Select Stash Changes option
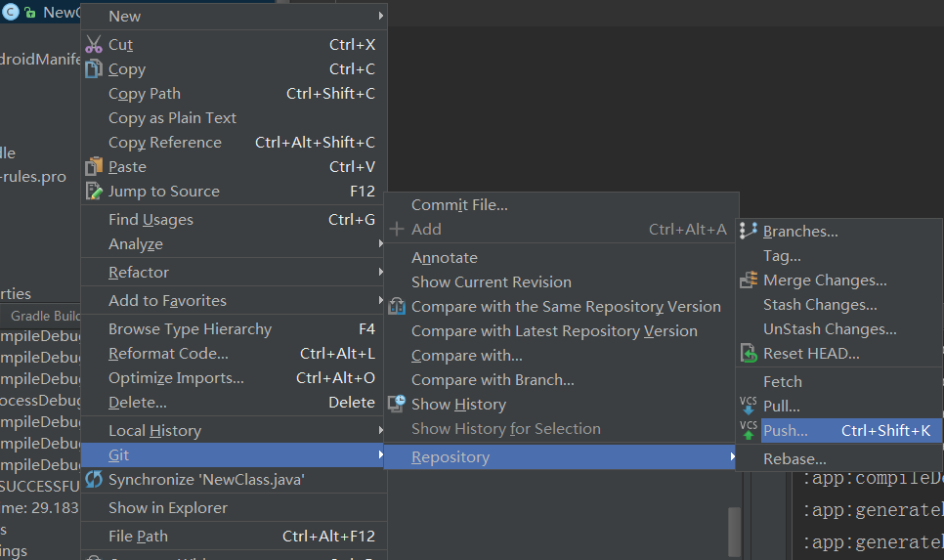 (820, 304)
